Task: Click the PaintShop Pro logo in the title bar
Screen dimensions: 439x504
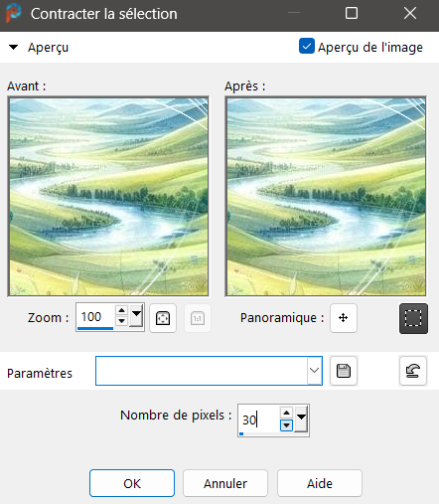Action: pos(14,13)
